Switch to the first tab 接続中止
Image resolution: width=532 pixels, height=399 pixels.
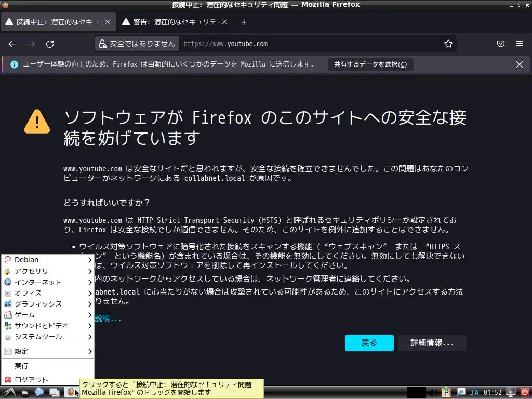[58, 22]
